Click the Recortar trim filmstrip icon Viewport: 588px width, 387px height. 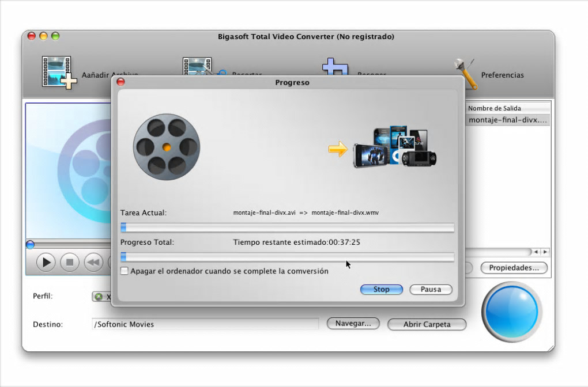tap(203, 66)
